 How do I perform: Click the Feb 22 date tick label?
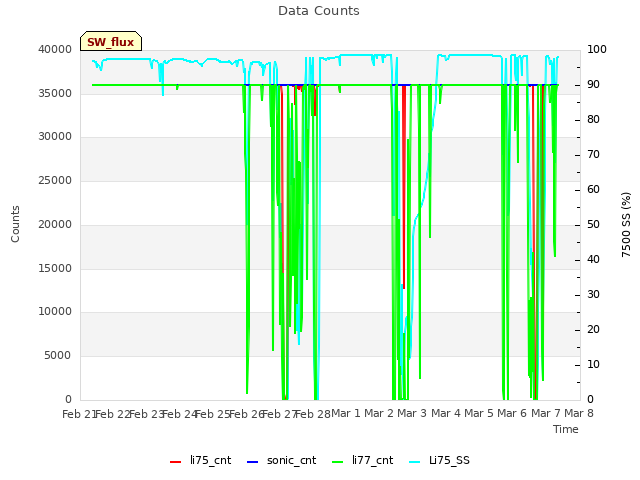click(x=113, y=414)
